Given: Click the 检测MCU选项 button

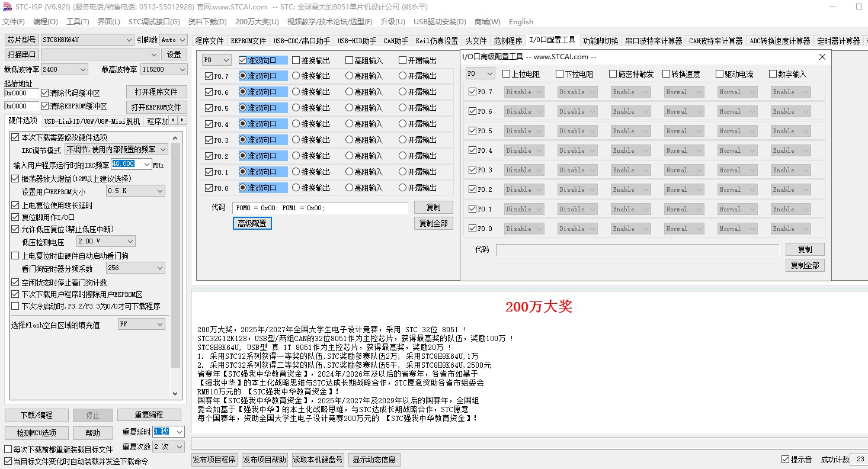Looking at the screenshot, I should click(x=36, y=433).
